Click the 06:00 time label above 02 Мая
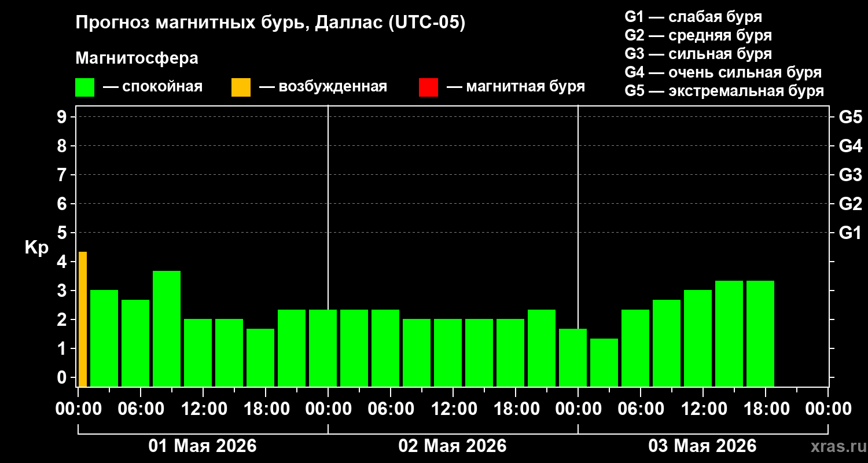 click(x=391, y=409)
